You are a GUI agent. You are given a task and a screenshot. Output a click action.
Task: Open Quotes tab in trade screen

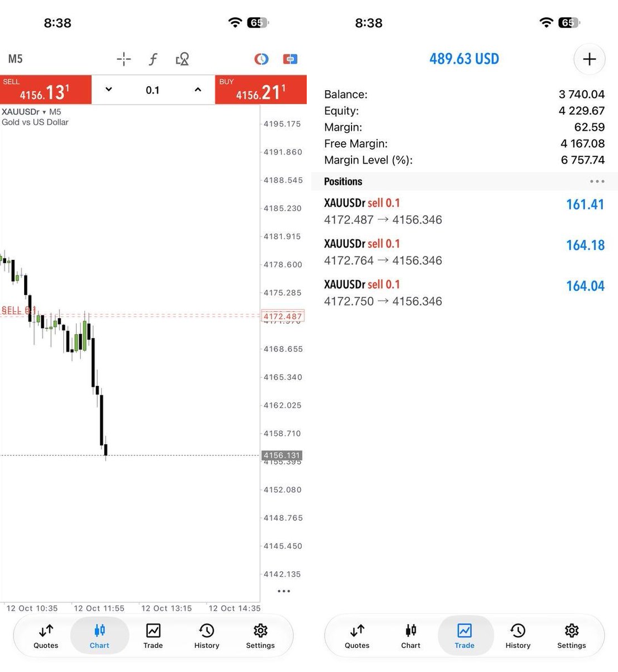(x=357, y=636)
